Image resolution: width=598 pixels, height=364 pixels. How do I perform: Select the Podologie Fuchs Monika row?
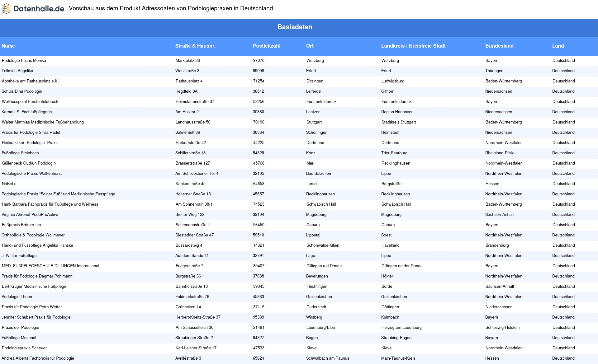pyautogui.click(x=24, y=61)
